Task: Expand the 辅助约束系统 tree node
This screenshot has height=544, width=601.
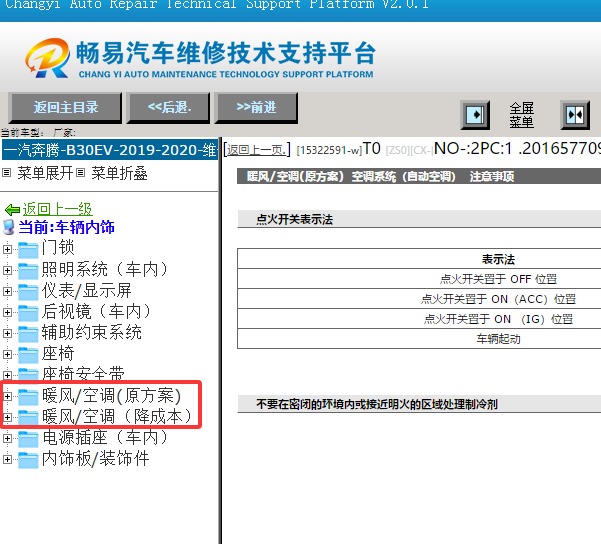Action: (x=7, y=334)
